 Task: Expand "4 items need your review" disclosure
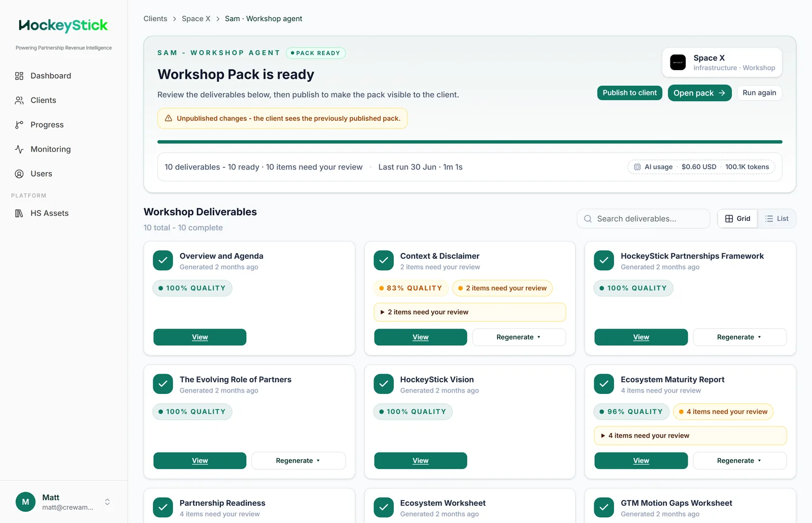click(x=690, y=436)
